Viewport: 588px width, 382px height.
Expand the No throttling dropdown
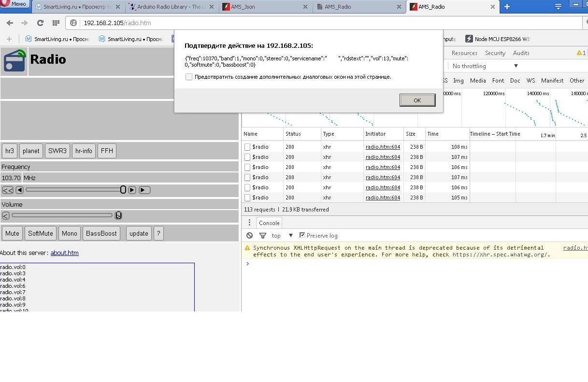click(x=485, y=66)
